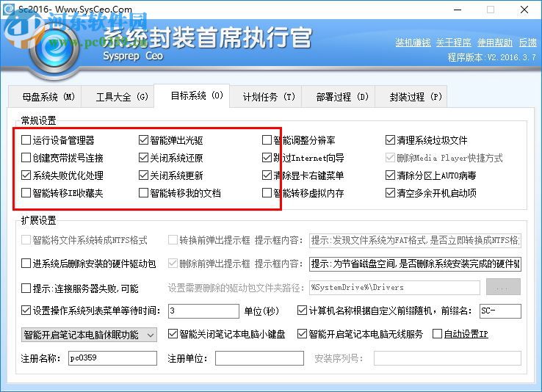Click the 反馈 link
Viewport: 542px width, 392px height.
click(x=527, y=43)
